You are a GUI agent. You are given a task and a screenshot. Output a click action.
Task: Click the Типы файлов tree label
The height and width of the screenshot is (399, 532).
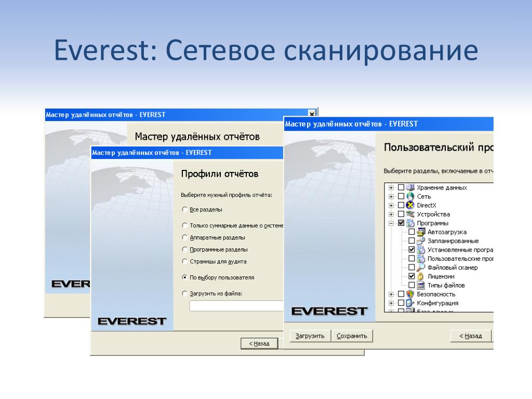tap(446, 285)
